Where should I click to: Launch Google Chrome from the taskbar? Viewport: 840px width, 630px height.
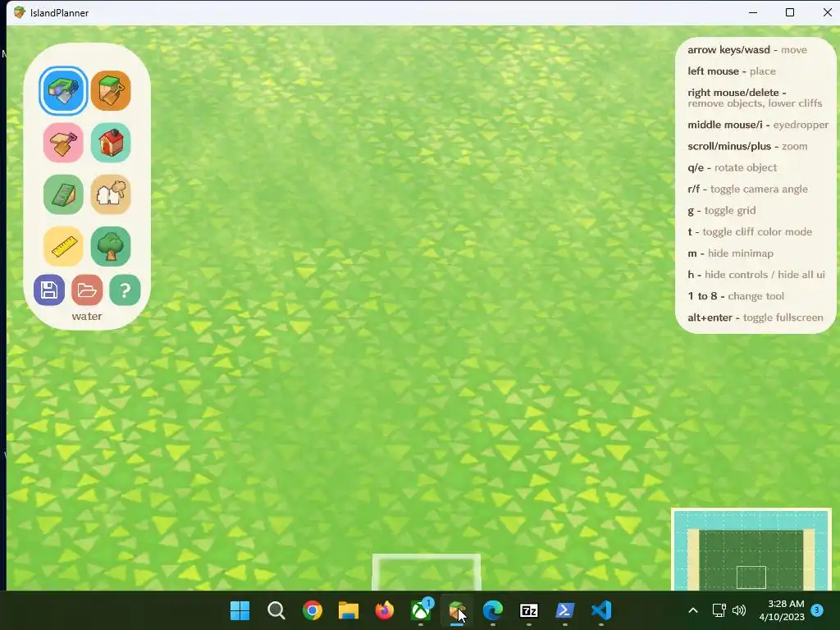[313, 610]
